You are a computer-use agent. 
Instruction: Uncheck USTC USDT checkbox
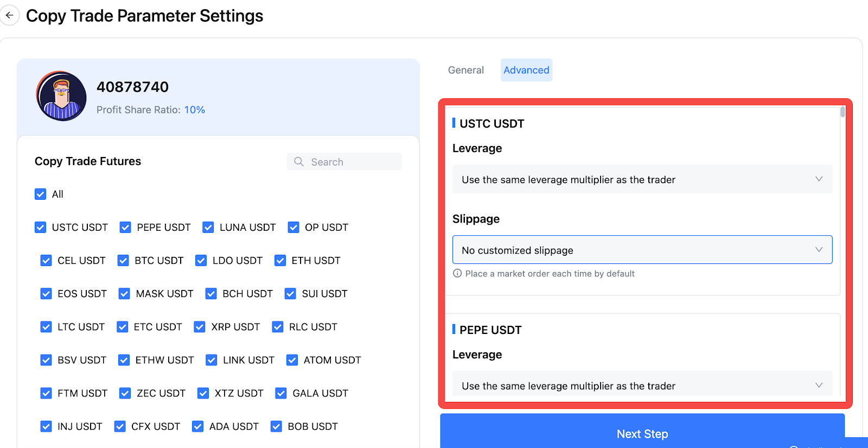[x=40, y=228]
